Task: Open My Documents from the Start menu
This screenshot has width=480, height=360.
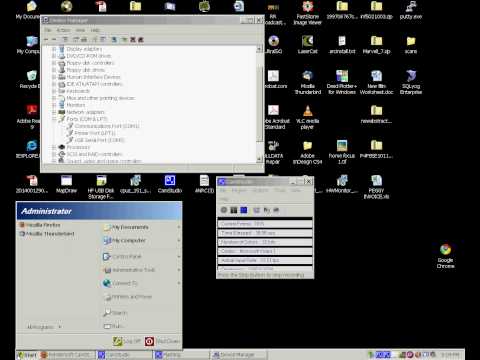Action: [142, 227]
